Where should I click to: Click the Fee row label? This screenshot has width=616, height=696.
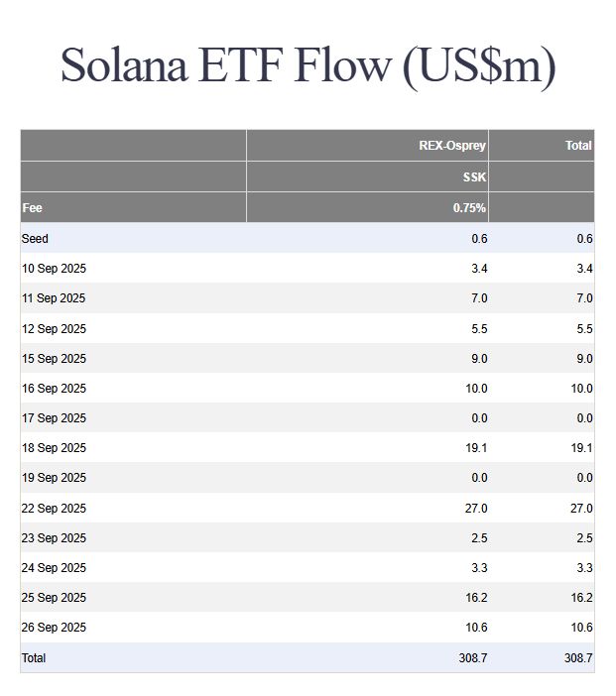(32, 208)
